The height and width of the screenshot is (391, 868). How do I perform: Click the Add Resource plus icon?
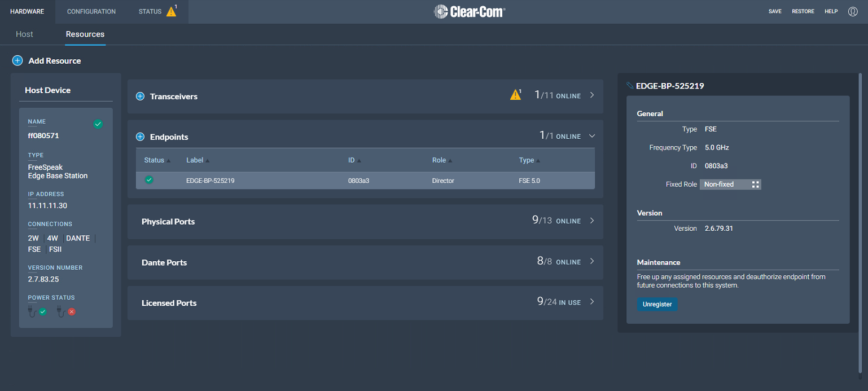coord(17,60)
